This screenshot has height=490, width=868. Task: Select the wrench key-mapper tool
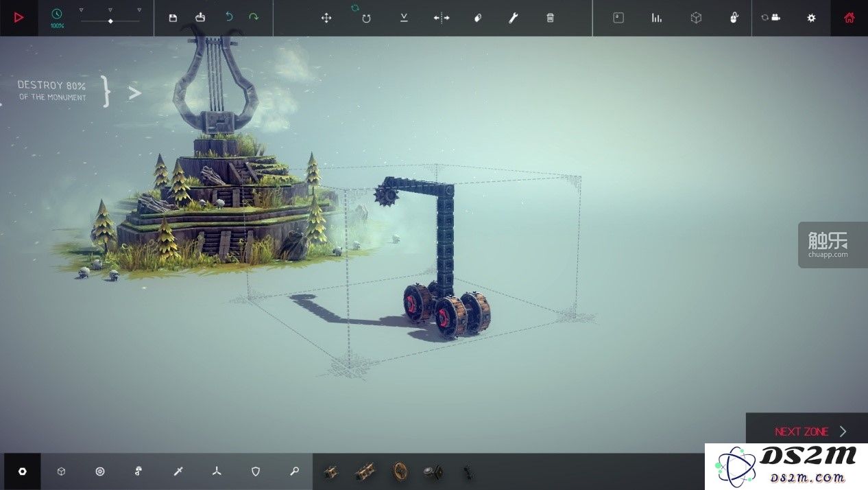click(x=513, y=18)
